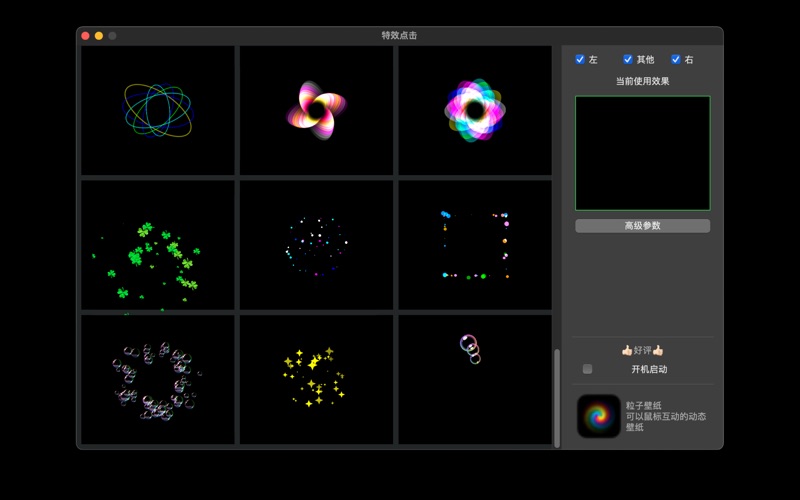Minimize the window with yellow button
This screenshot has height=500, width=800.
point(99,36)
